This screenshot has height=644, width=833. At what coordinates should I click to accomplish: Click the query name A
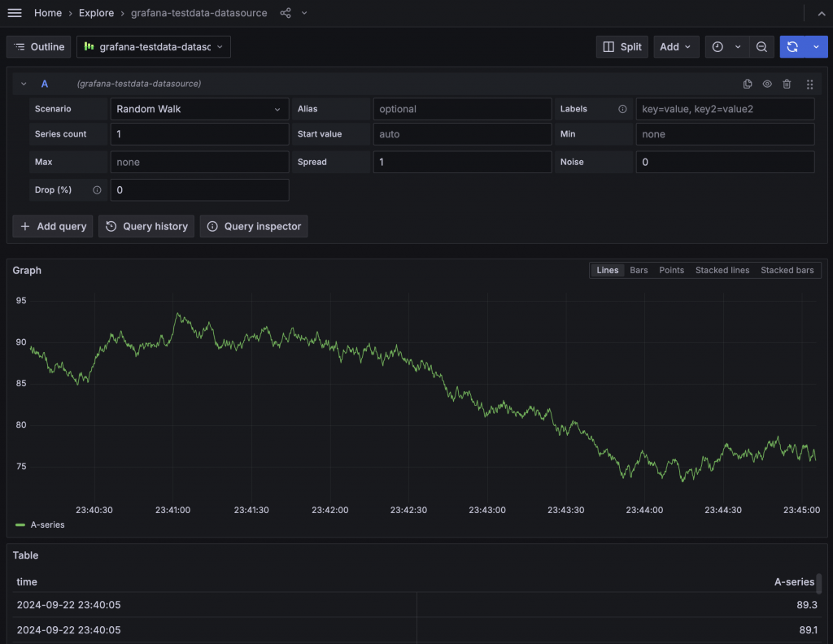[x=45, y=84]
